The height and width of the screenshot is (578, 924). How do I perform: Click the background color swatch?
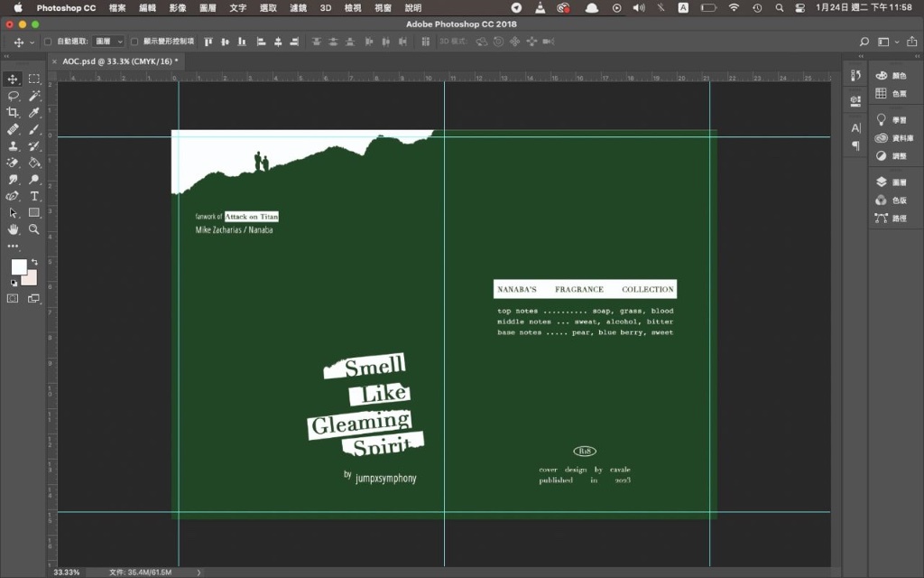tap(32, 280)
